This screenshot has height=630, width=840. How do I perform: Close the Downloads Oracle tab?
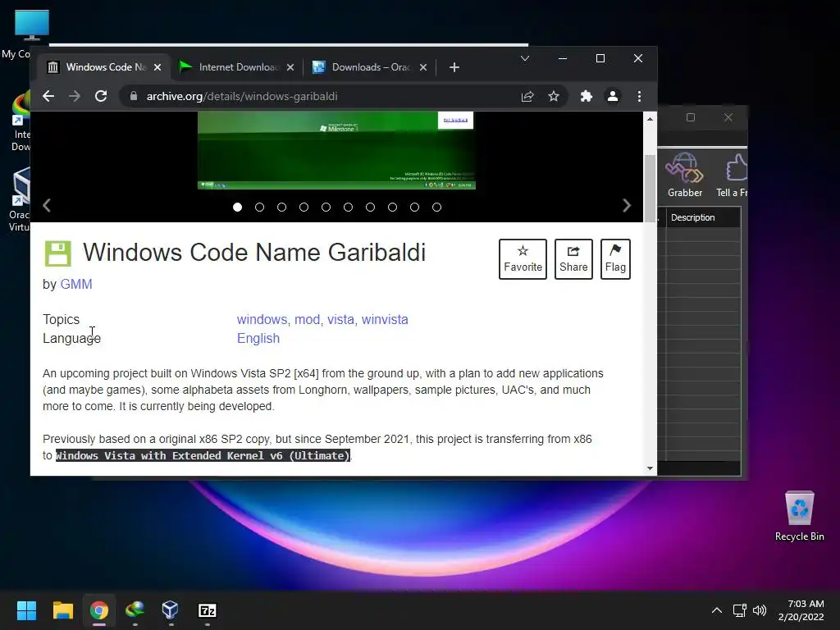pos(423,67)
